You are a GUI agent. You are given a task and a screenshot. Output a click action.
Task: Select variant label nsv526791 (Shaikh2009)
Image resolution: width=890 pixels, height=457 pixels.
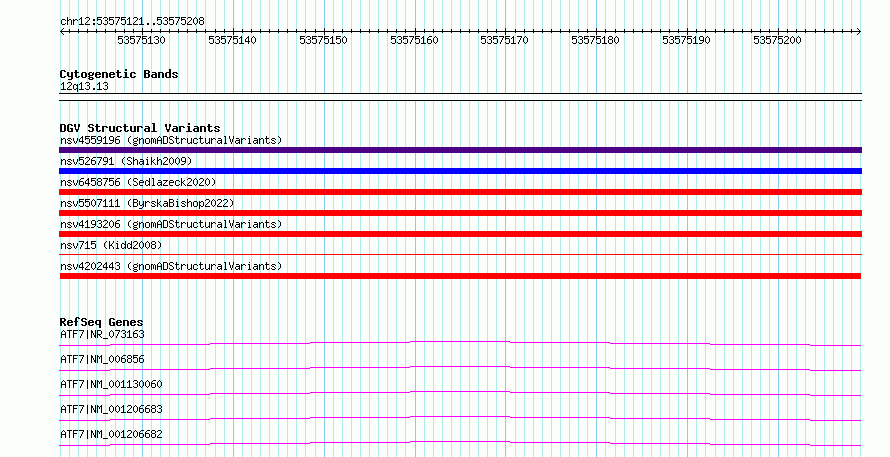[x=126, y=161]
